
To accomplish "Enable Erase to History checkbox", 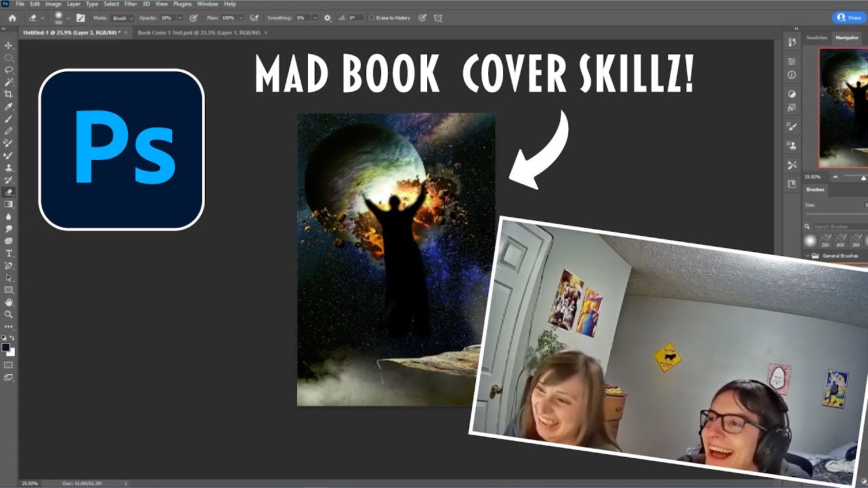I will click(371, 18).
